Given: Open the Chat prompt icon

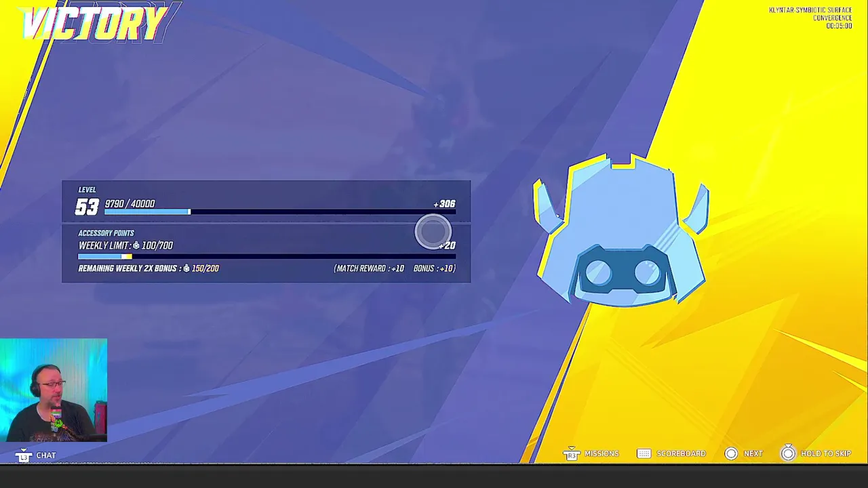Looking at the screenshot, I should click(24, 455).
